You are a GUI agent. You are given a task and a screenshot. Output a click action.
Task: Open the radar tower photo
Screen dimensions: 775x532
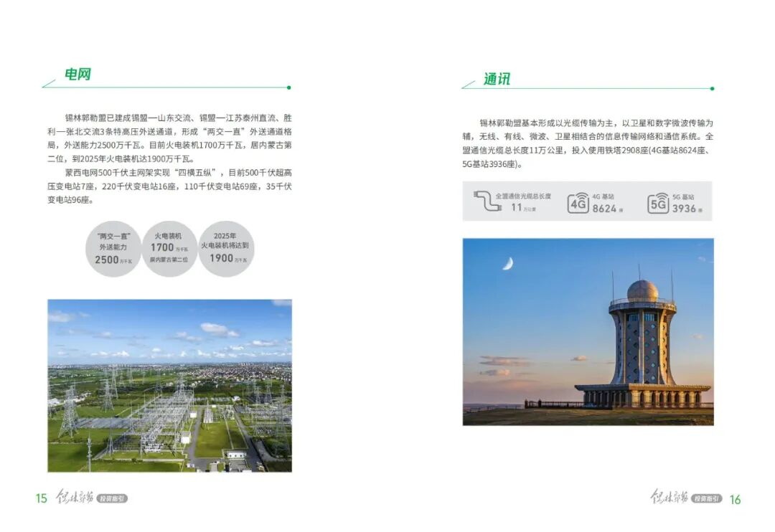(x=588, y=332)
